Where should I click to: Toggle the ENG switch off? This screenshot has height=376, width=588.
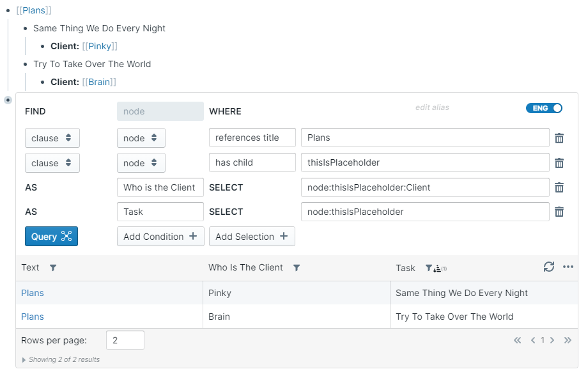pos(544,108)
